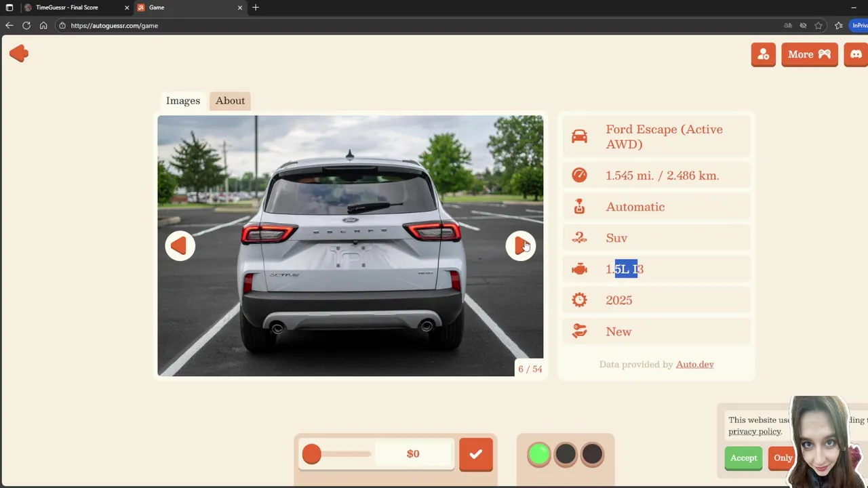This screenshot has width=868, height=488.
Task: Click the body type icon beside Suv
Action: click(x=579, y=238)
